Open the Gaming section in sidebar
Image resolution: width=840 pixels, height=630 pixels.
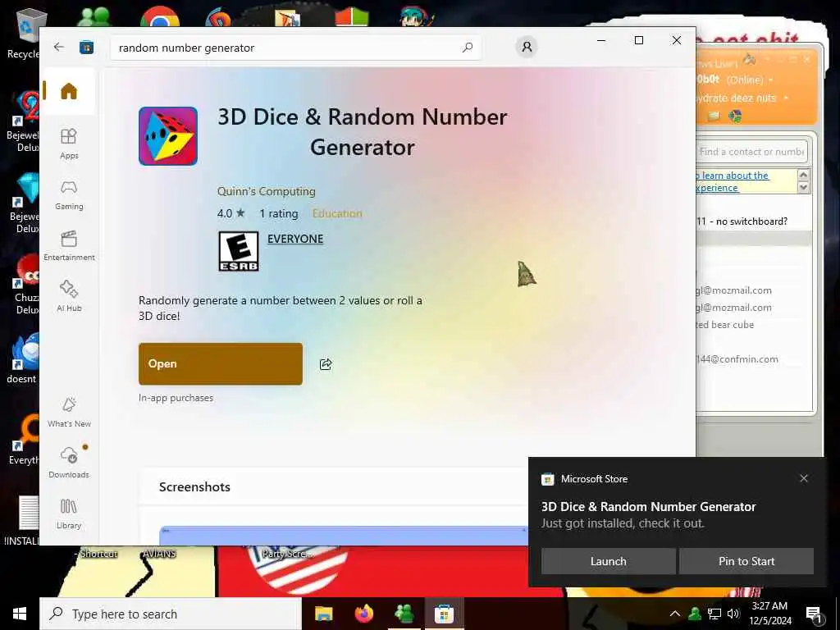click(69, 195)
